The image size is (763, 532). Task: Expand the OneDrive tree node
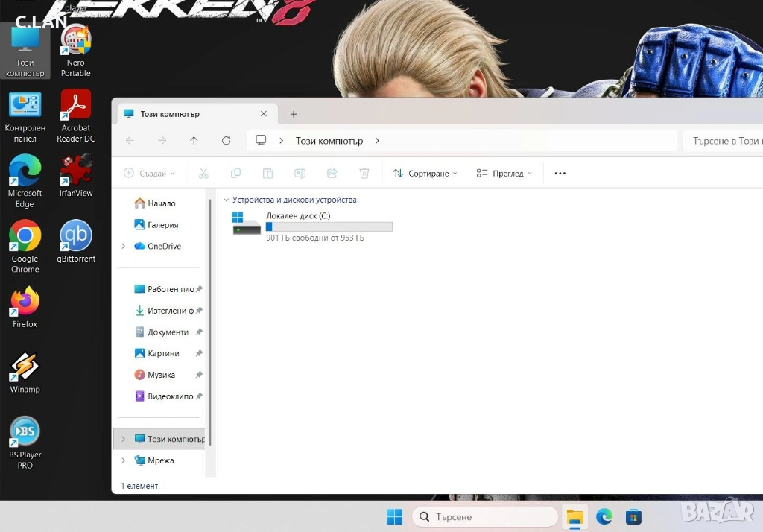(124, 247)
